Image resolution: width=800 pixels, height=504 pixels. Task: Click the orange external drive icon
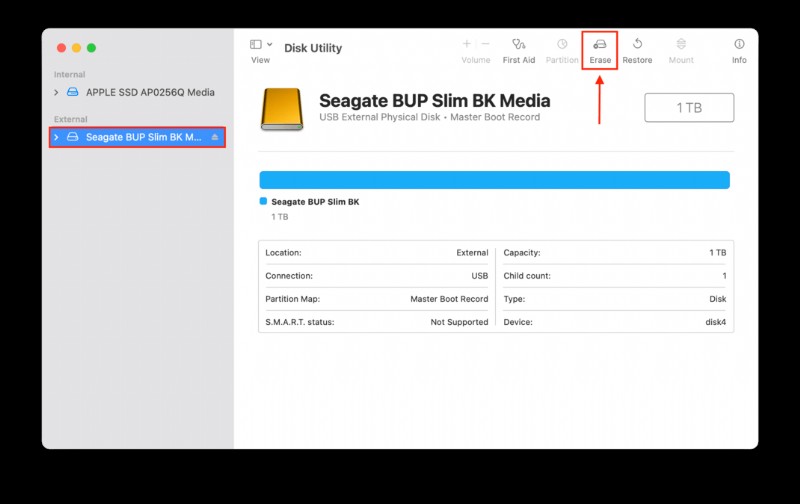(x=282, y=109)
